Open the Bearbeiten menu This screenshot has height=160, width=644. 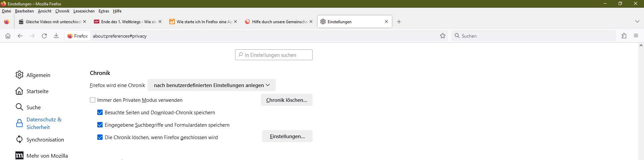(x=24, y=11)
